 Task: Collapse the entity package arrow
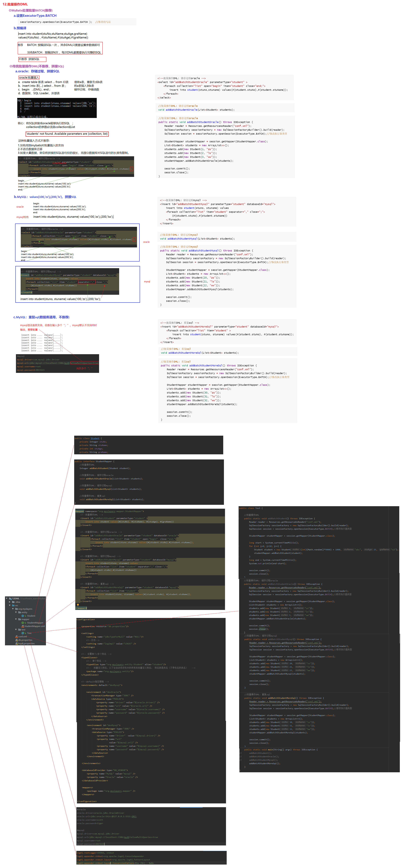[x=16, y=612]
